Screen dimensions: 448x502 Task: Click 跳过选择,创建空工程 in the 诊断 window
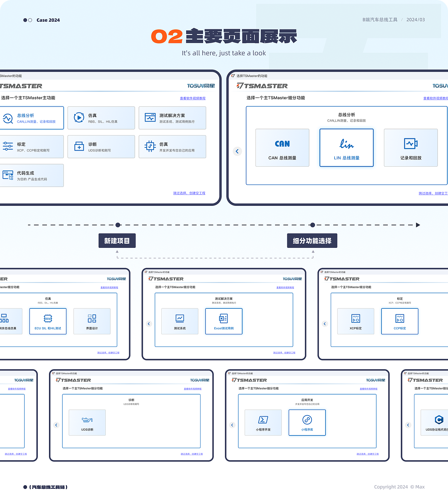pos(192,454)
